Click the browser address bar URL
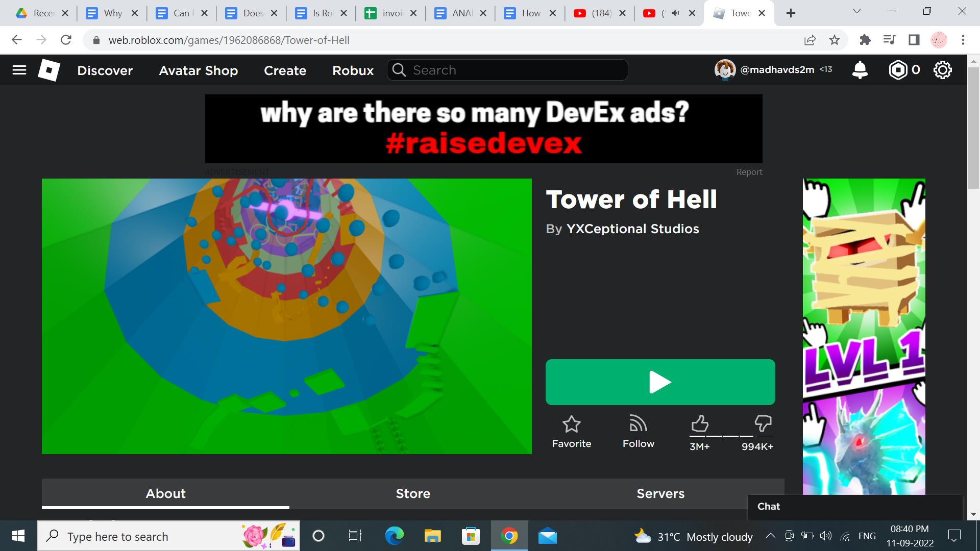Viewport: 980px width, 551px height. click(229, 40)
